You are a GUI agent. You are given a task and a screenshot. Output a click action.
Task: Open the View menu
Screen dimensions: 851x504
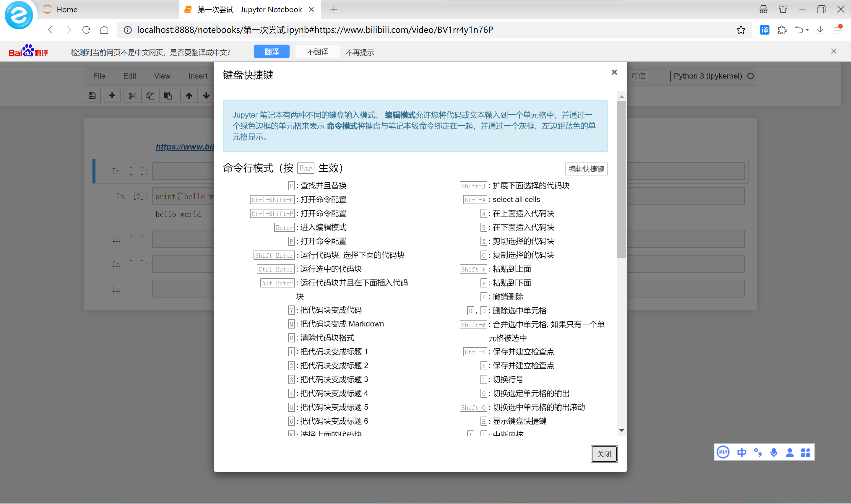(x=162, y=76)
